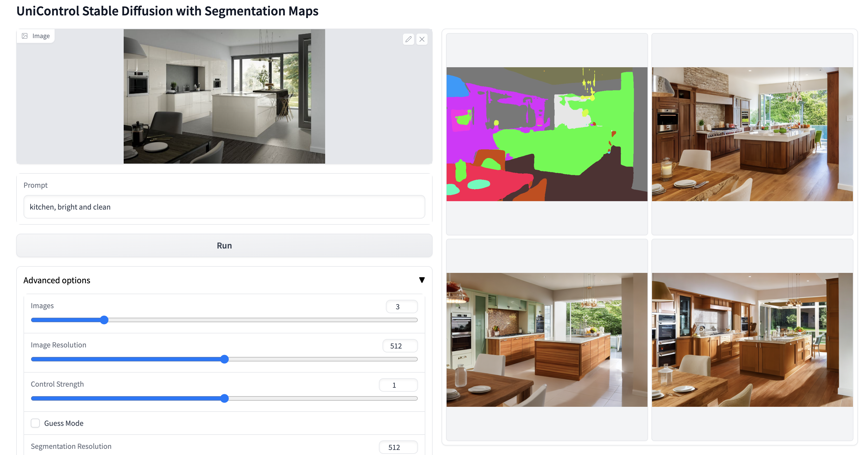This screenshot has height=455, width=868.
Task: Click the Images slider handle
Action: 104,320
